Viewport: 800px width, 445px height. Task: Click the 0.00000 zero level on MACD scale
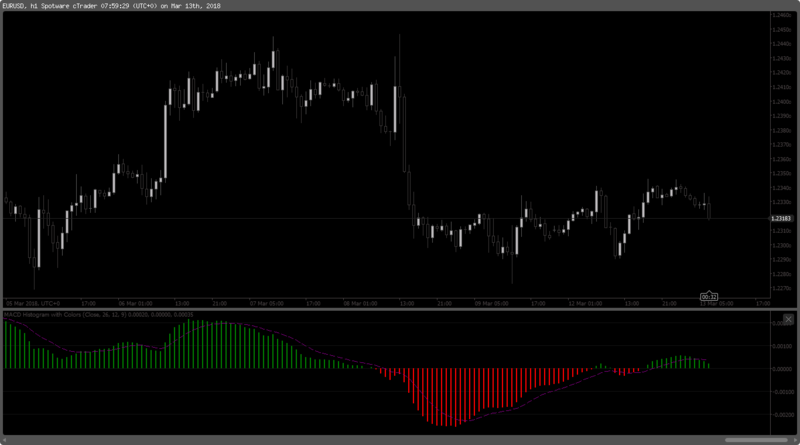(783, 369)
